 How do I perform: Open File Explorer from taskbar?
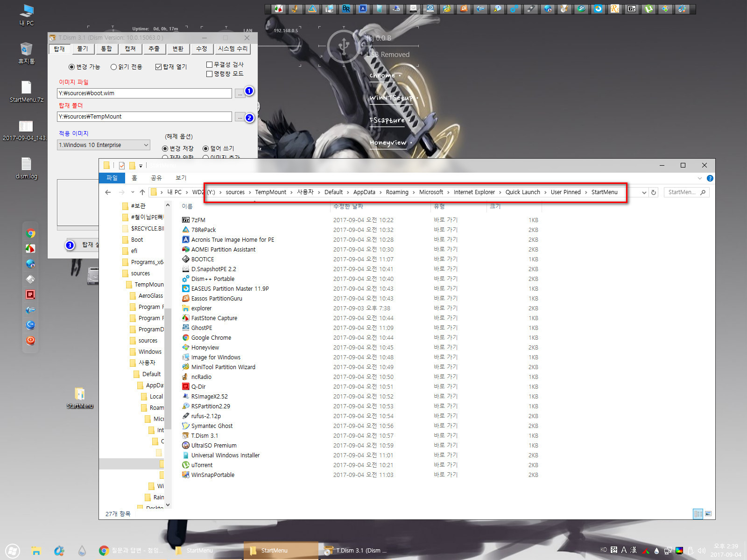[36, 551]
